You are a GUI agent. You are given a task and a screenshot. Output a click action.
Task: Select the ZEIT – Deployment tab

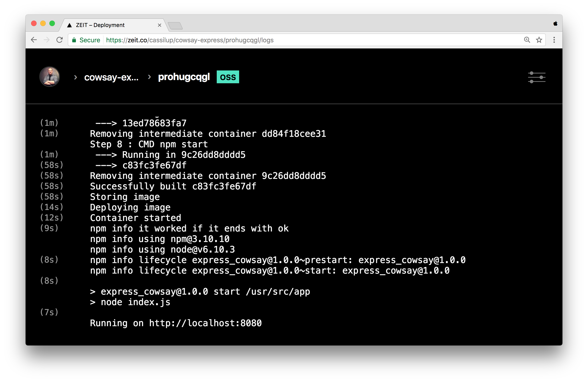109,25
